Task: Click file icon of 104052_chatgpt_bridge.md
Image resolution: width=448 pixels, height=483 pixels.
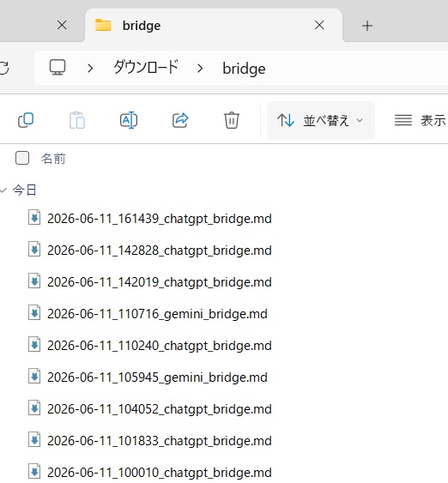Action: tap(34, 408)
